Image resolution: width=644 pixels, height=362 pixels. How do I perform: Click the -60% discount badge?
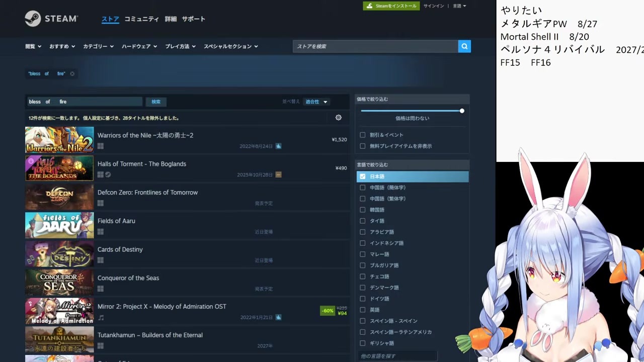click(x=328, y=311)
